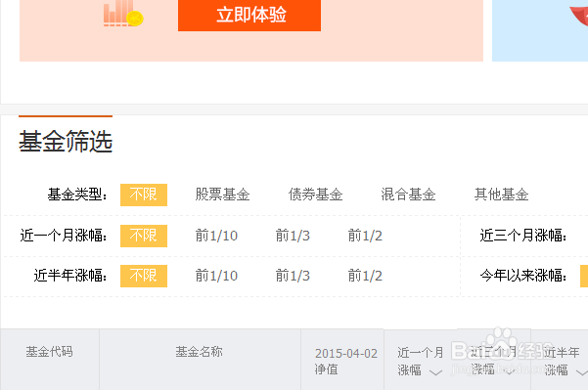
Task: Choose 前1/3 for 近一个月涨幅
Action: (x=293, y=236)
